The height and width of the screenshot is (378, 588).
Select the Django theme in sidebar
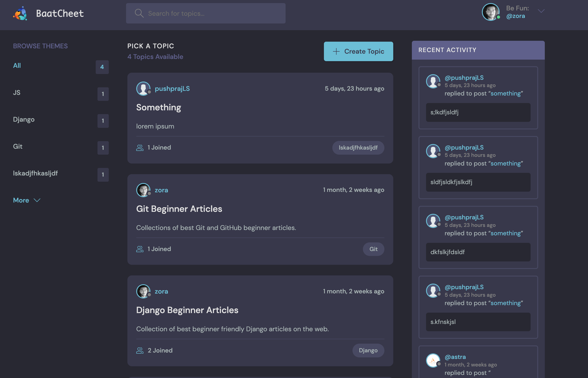tap(24, 119)
